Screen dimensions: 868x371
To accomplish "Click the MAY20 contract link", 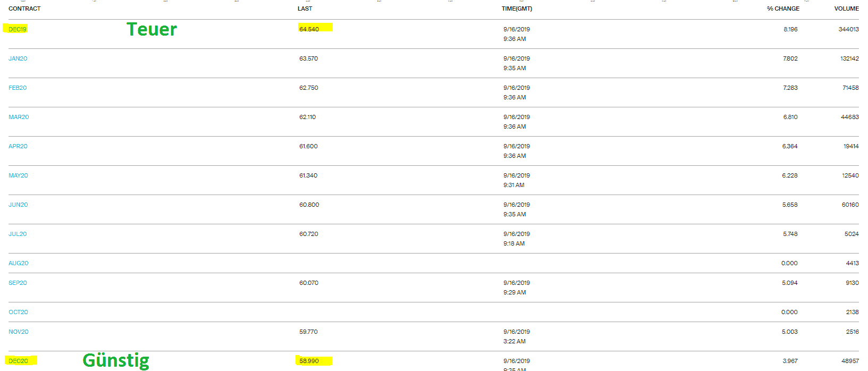I will click(18, 175).
